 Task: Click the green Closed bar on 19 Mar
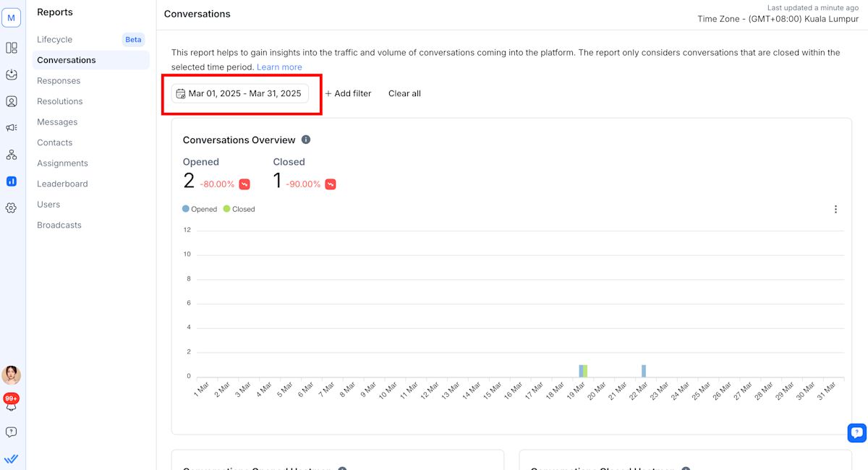(x=585, y=371)
